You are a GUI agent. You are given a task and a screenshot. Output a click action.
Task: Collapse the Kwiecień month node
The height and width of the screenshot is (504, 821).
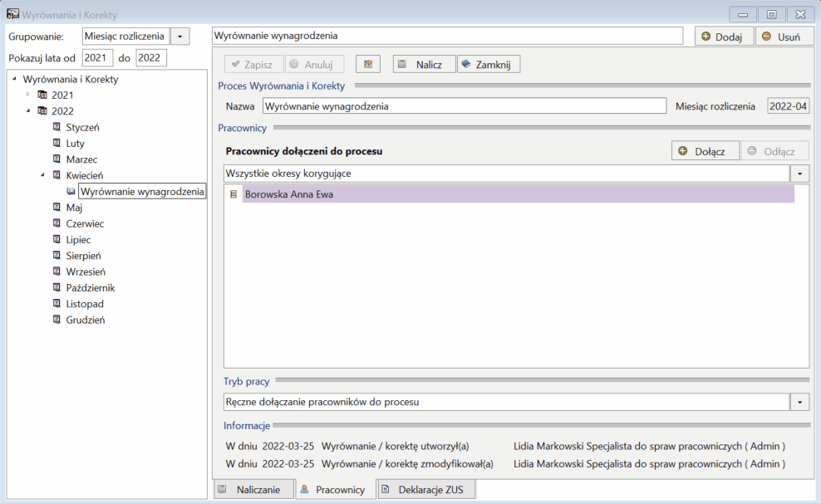tap(42, 175)
